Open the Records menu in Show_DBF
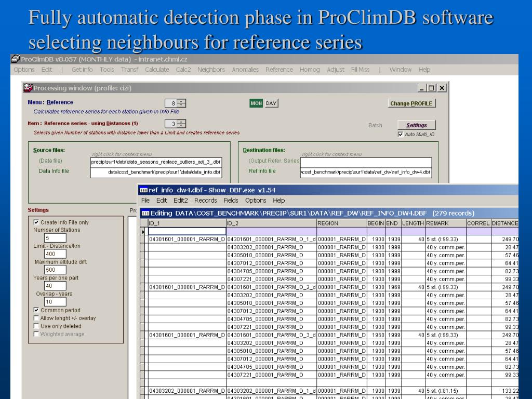This screenshot has height=399, width=532. tap(205, 200)
